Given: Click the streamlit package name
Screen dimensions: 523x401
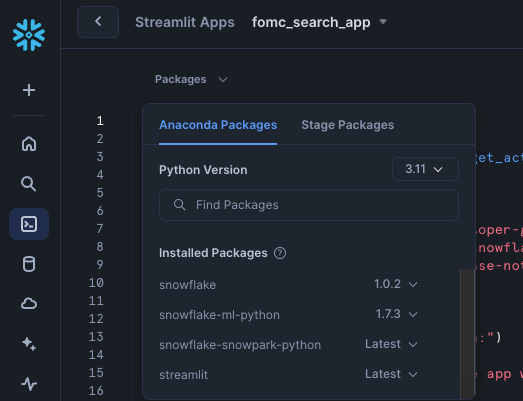Looking at the screenshot, I should tap(183, 375).
